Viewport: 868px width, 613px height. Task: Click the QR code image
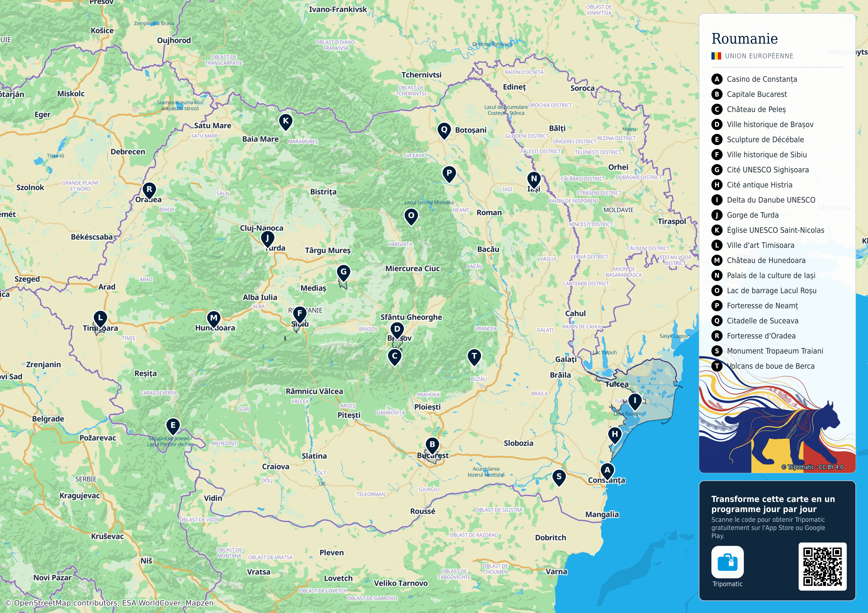pyautogui.click(x=823, y=567)
